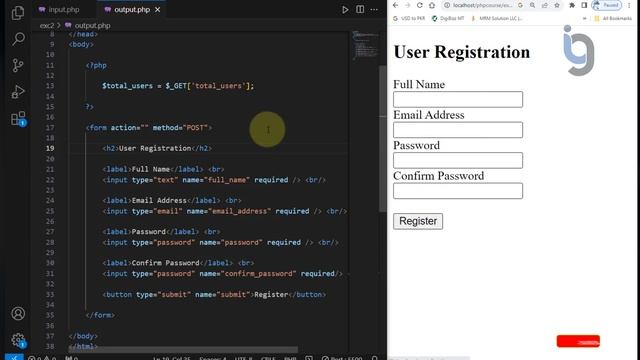Click the label Confirm Password code line
640x360 pixels.
coord(178,263)
